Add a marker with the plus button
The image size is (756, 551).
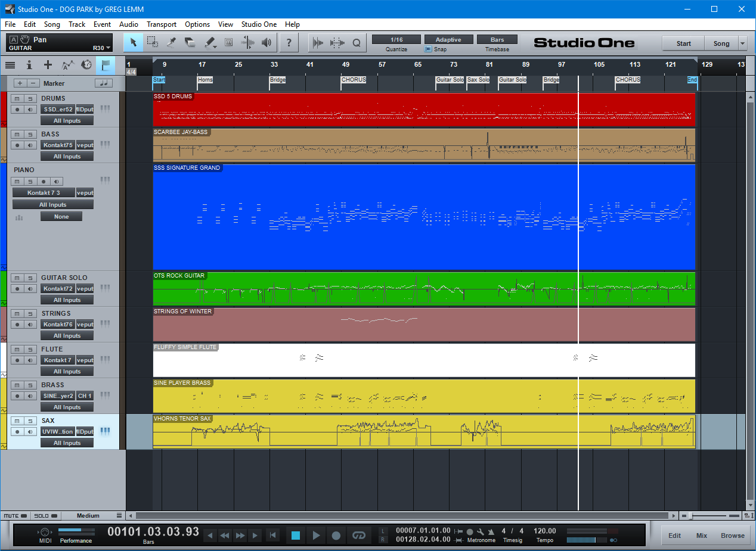pos(20,83)
